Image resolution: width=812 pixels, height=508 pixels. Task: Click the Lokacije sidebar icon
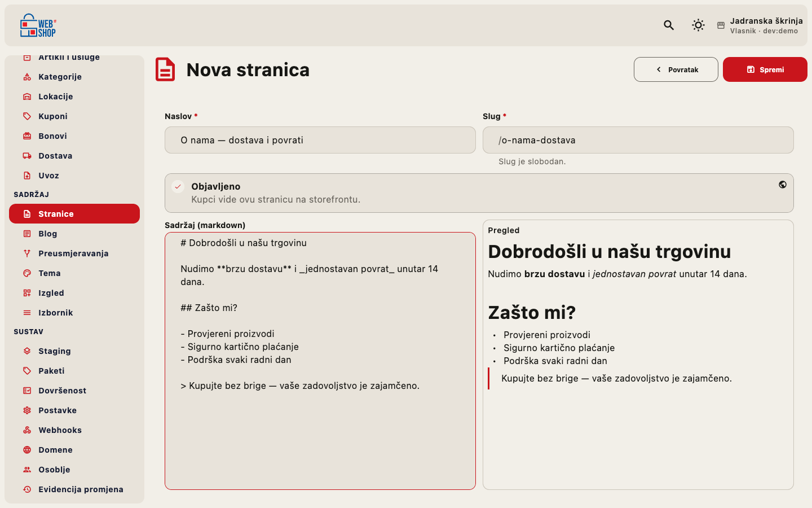click(27, 97)
